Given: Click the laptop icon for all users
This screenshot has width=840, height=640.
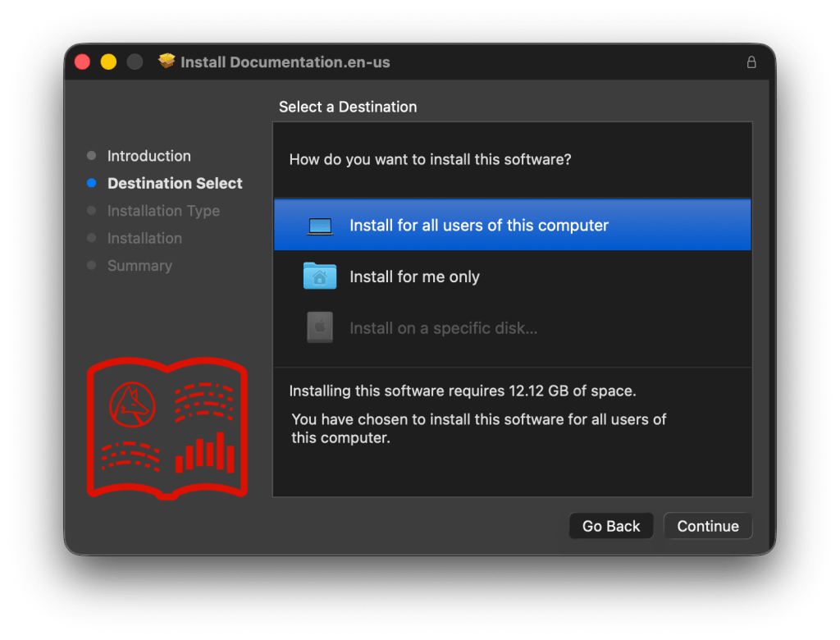Looking at the screenshot, I should coord(319,226).
